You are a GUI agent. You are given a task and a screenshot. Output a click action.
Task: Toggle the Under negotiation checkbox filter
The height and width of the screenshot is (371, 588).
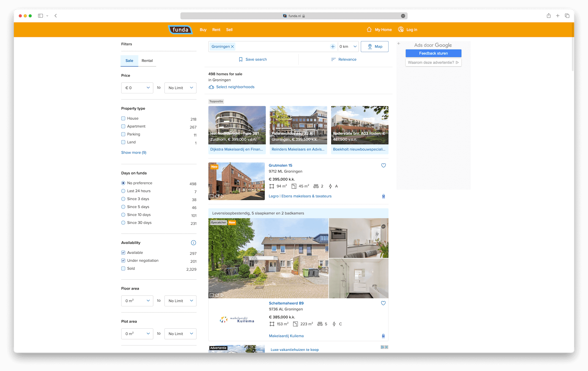pos(123,260)
